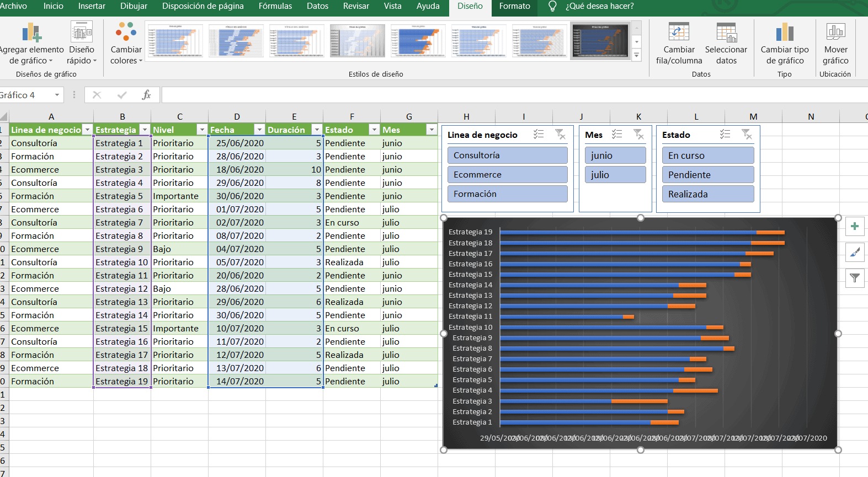Toggle the Consultoría slicer item
868x477 pixels.
(507, 156)
